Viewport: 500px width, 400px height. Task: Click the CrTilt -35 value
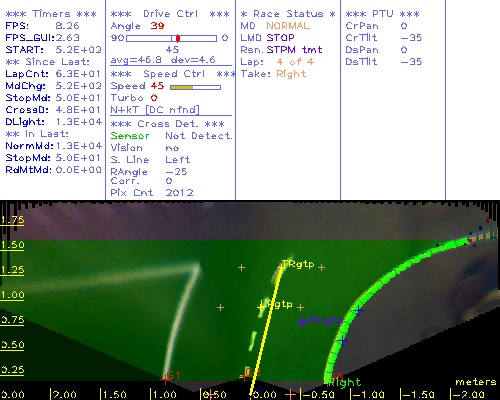411,38
